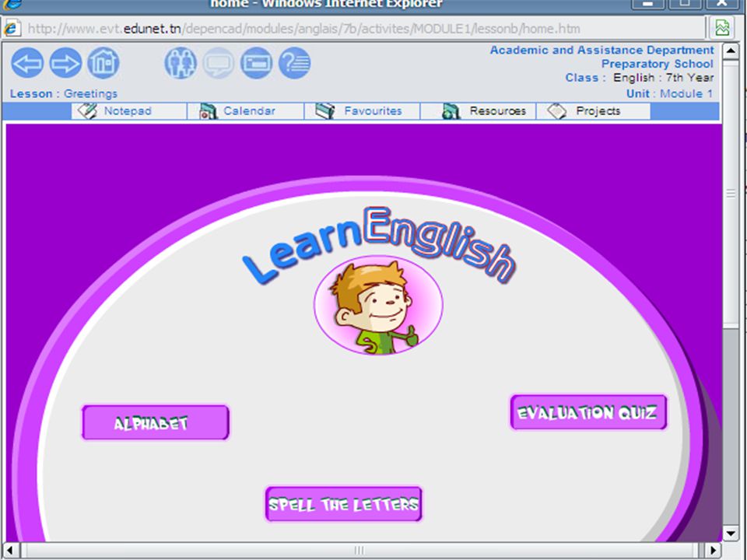
Task: Click the forward arrow navigation icon
Action: coord(65,63)
